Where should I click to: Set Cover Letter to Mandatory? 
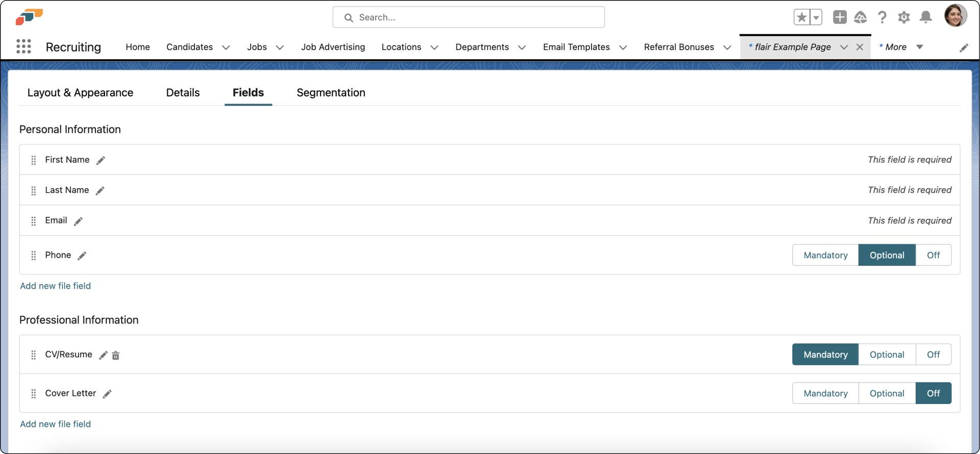[x=825, y=393]
